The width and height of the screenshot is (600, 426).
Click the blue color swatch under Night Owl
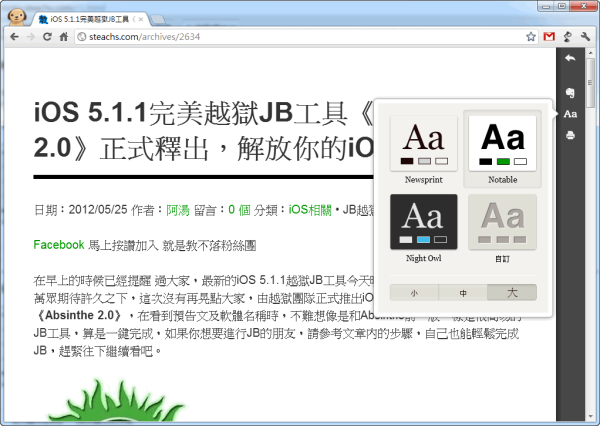click(423, 240)
